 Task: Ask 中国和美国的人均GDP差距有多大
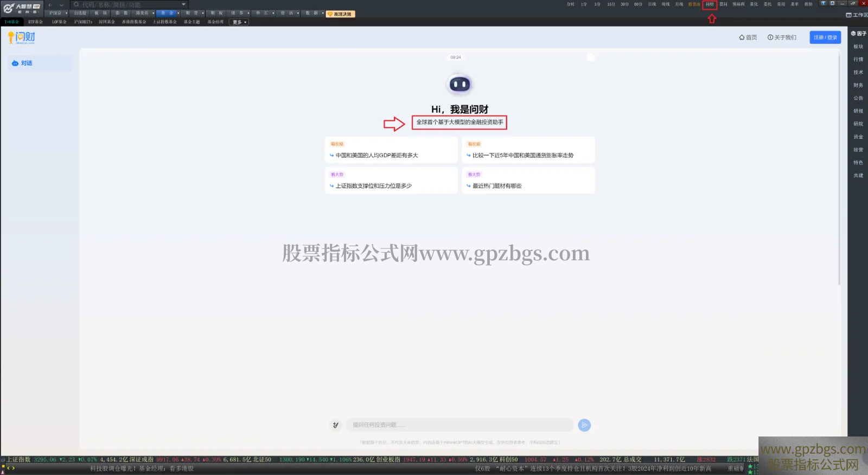[391, 150]
